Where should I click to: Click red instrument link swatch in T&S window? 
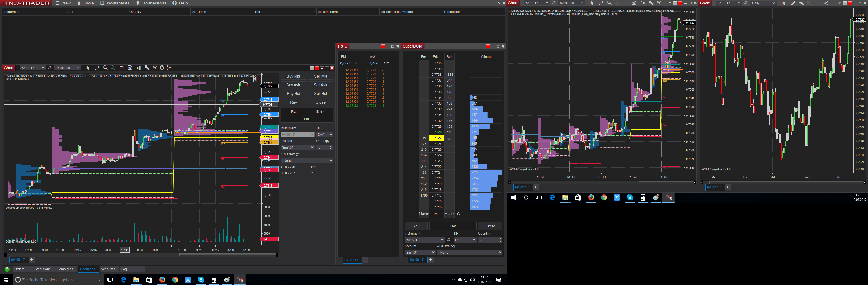pyautogui.click(x=382, y=46)
